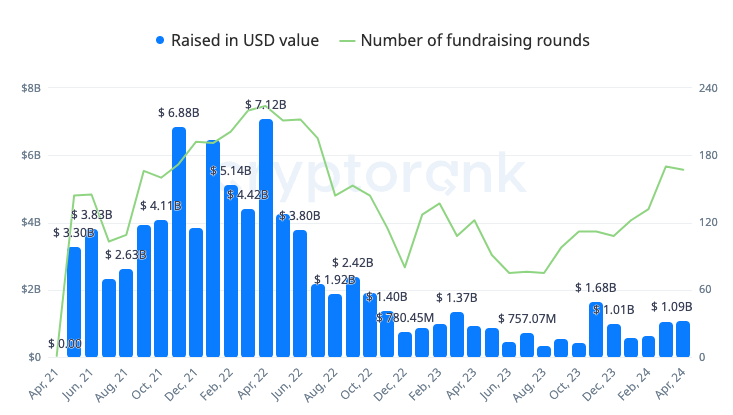
Task: Select the bar labeled $1.37B
Action: point(457,335)
